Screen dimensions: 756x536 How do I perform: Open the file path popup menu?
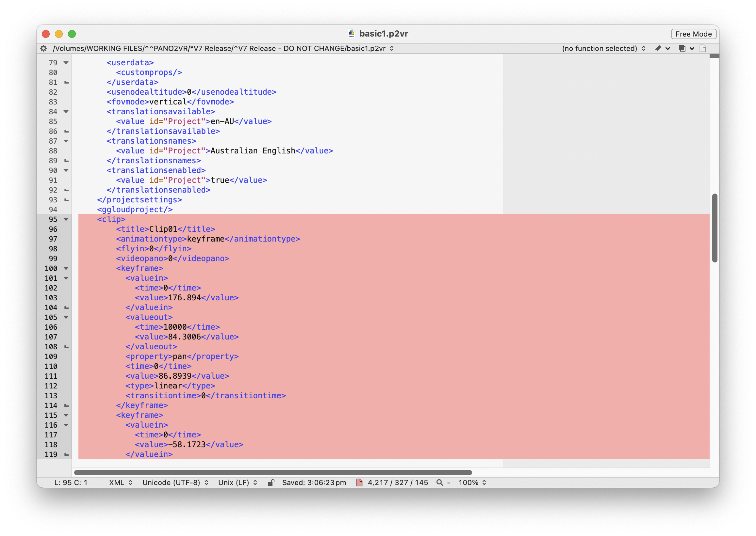223,49
